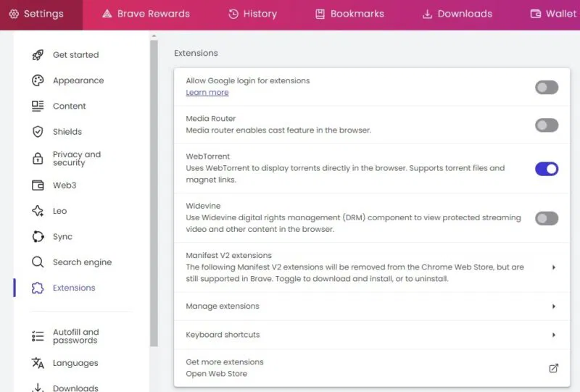Image resolution: width=580 pixels, height=392 pixels.
Task: Turn on the Media Router toggle
Action: tap(547, 125)
